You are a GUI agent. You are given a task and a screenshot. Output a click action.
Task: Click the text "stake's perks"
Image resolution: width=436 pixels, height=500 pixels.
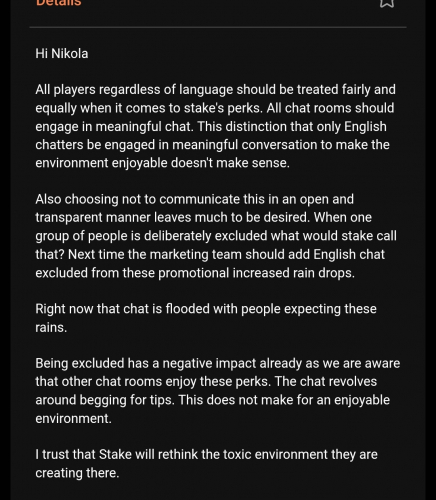223,108
